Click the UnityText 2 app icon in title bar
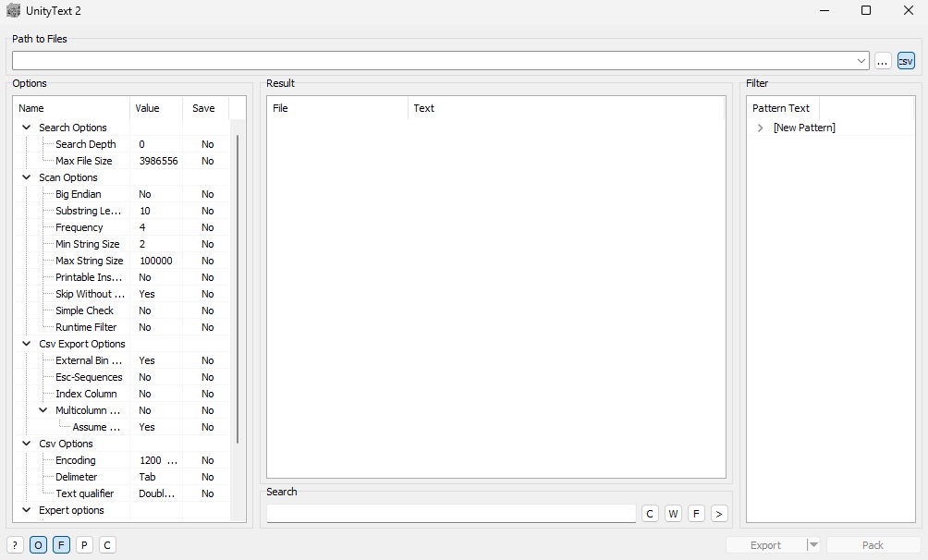Viewport: 928px width, 560px height. [13, 11]
